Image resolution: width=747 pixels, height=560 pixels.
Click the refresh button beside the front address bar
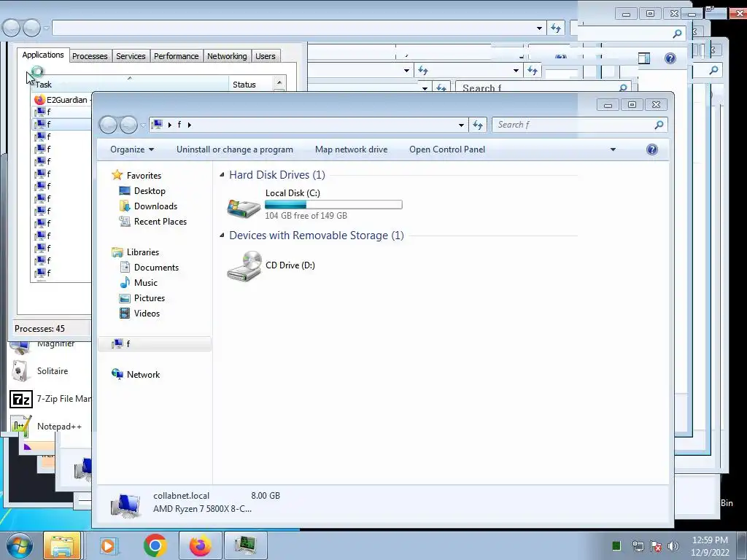click(x=477, y=125)
